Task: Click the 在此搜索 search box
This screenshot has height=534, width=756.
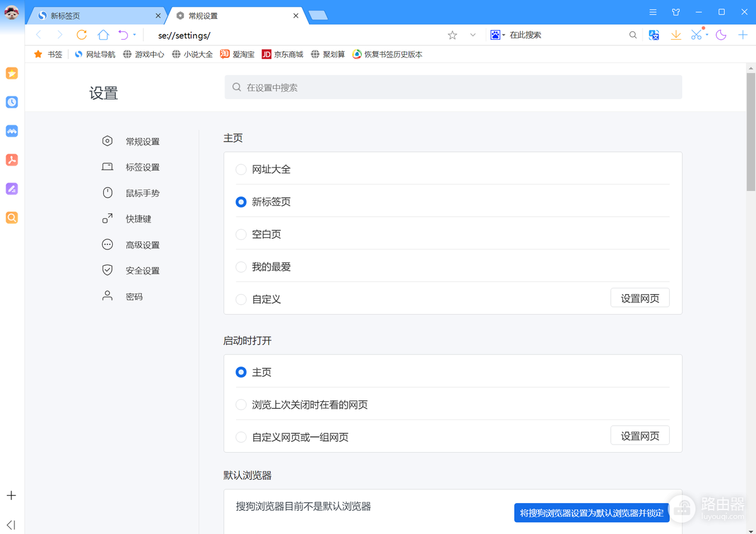Action: pos(567,35)
